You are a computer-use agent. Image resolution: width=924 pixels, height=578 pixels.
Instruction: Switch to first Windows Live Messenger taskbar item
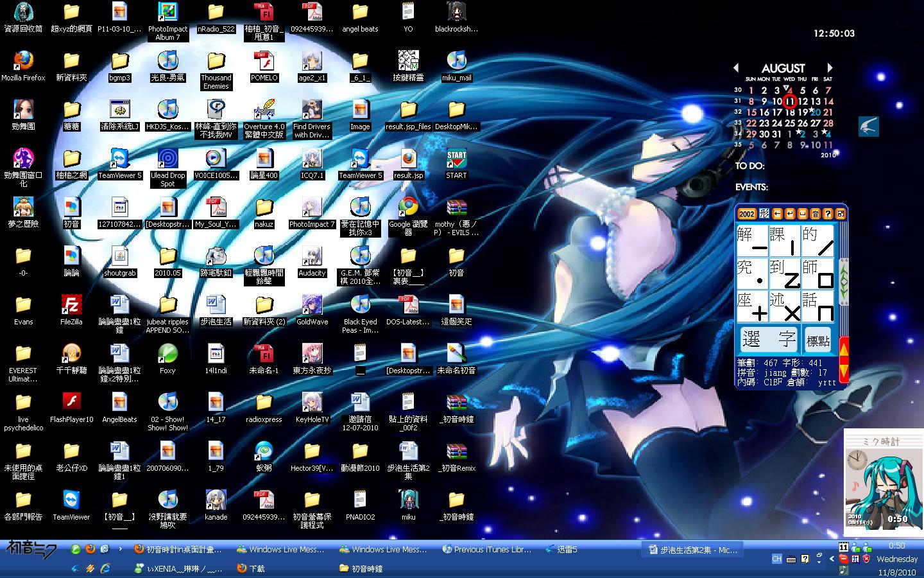(x=280, y=549)
